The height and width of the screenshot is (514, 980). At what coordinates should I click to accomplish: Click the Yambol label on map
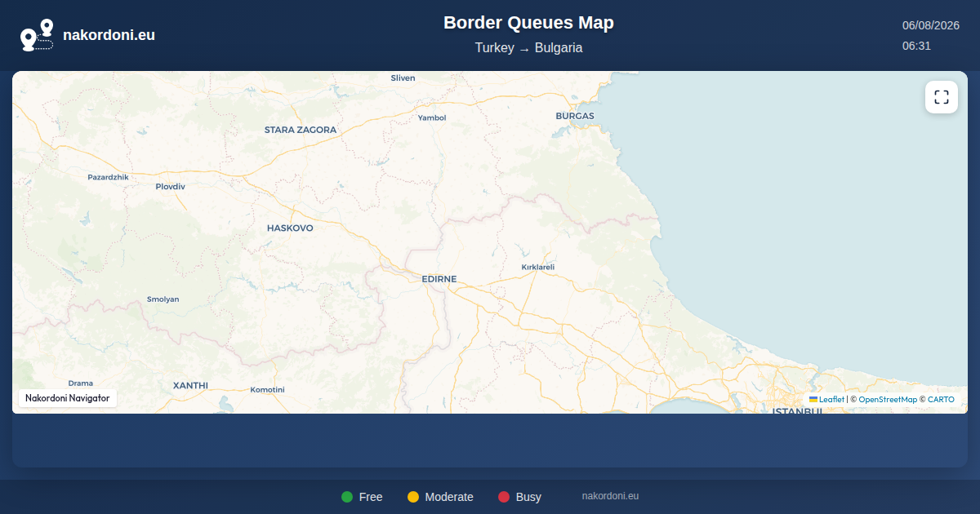(x=432, y=117)
